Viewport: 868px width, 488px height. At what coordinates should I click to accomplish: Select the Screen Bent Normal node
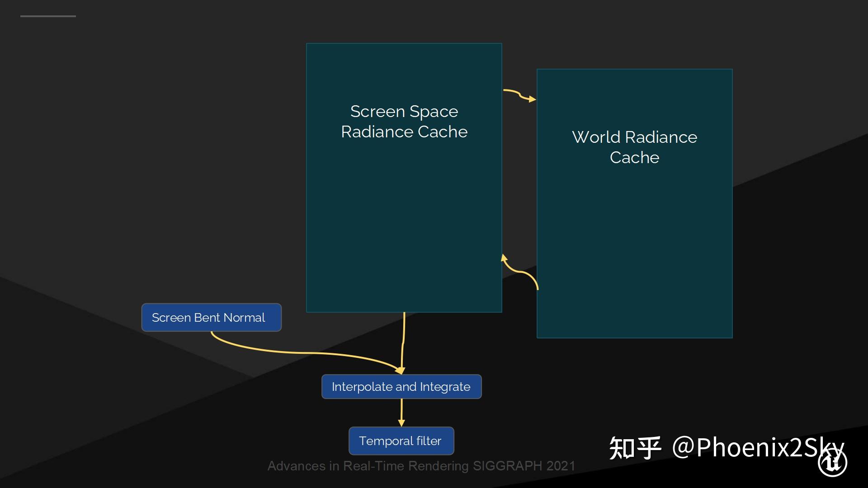click(211, 317)
